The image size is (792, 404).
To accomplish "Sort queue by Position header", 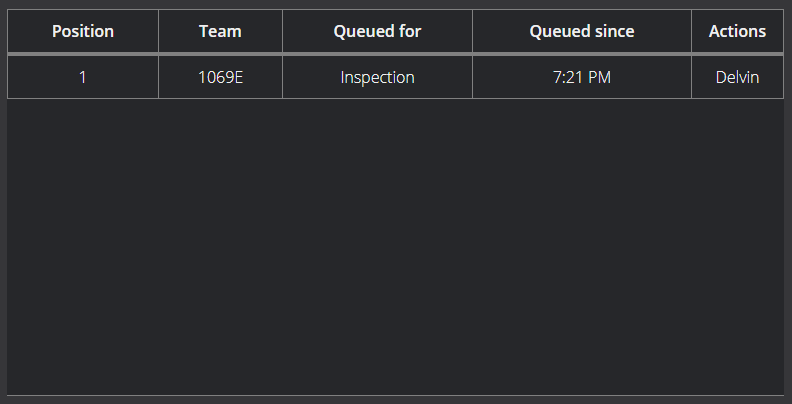I will (x=83, y=31).
